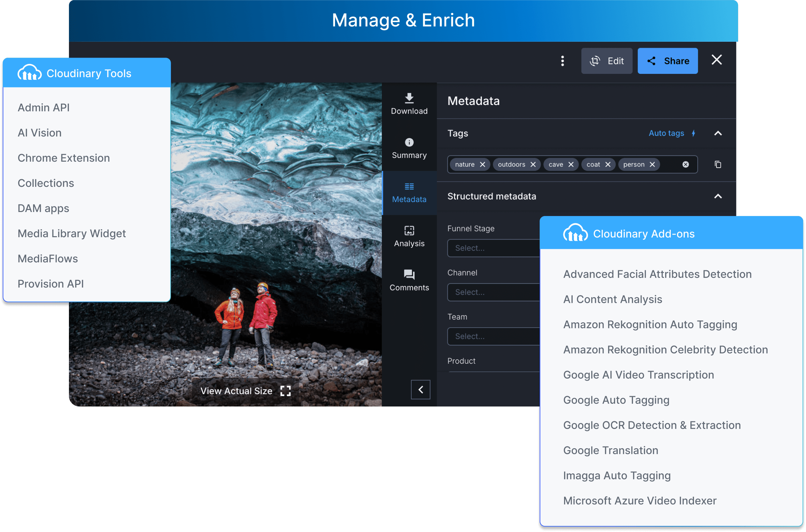Open the Team select dropdown

(493, 336)
